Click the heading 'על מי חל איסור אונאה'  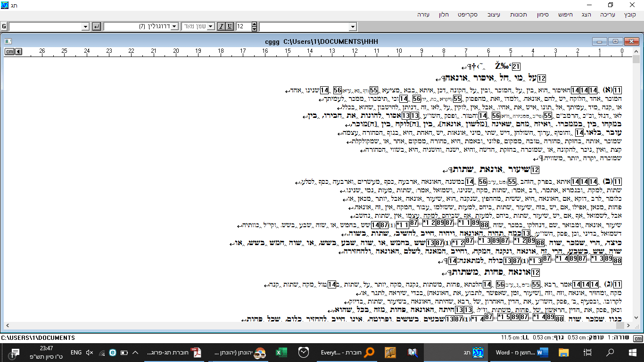(490, 78)
